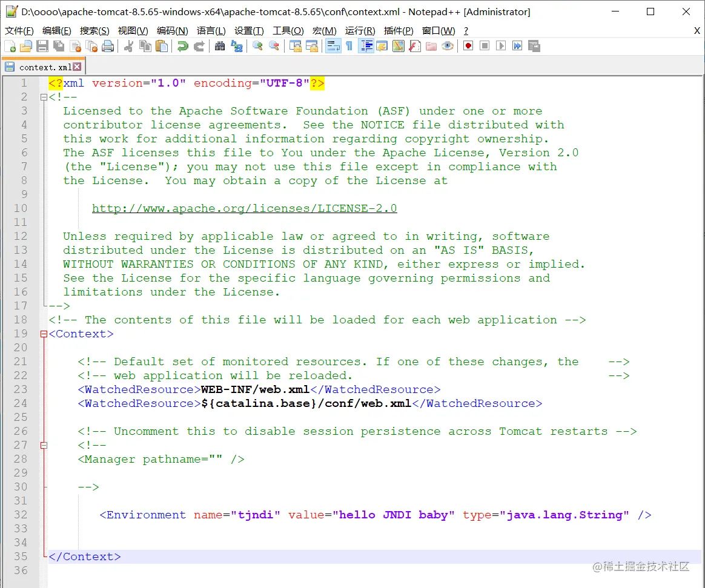705x588 pixels.
Task: Open the ? help menu
Action: click(x=466, y=30)
